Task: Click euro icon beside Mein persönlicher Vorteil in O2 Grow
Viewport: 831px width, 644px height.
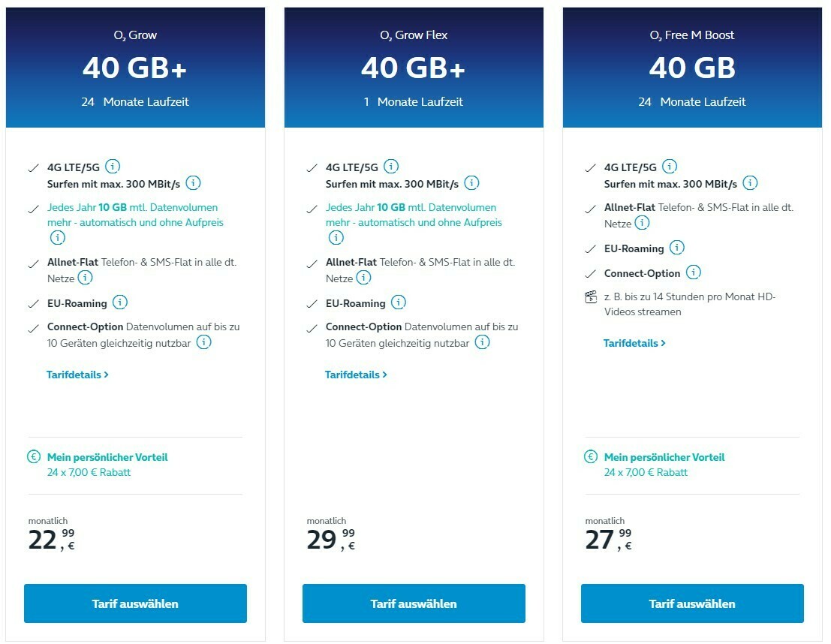Action: 33,456
